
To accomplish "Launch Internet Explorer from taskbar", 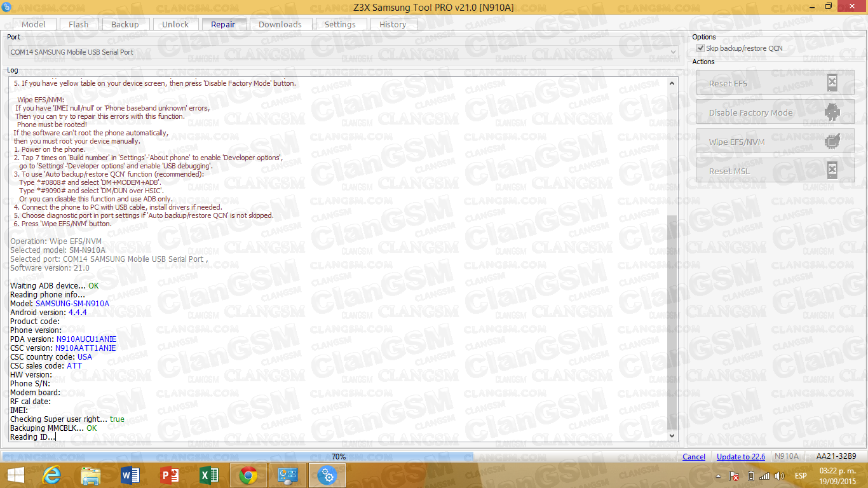I will (x=51, y=475).
